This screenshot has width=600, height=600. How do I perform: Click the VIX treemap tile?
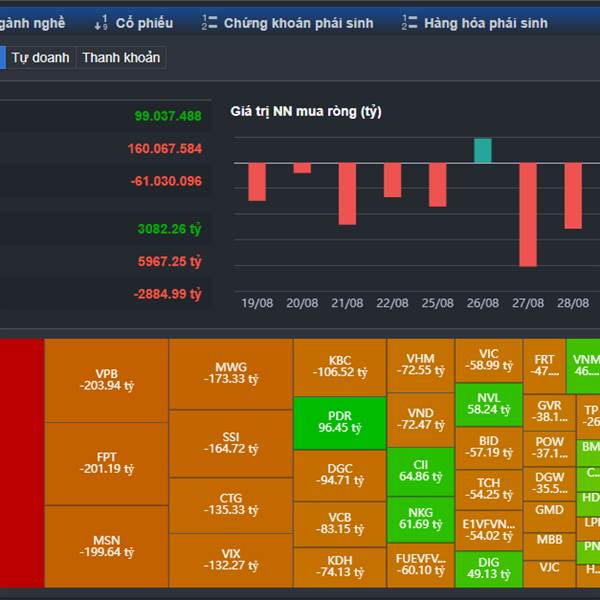tap(231, 561)
